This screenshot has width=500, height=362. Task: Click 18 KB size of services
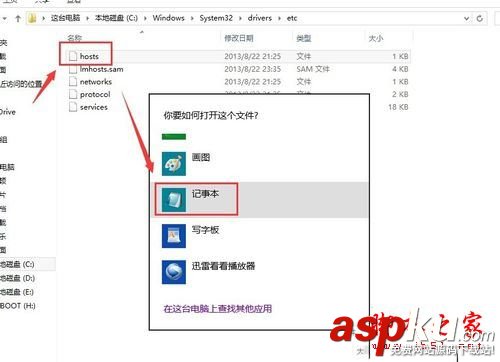[x=398, y=107]
